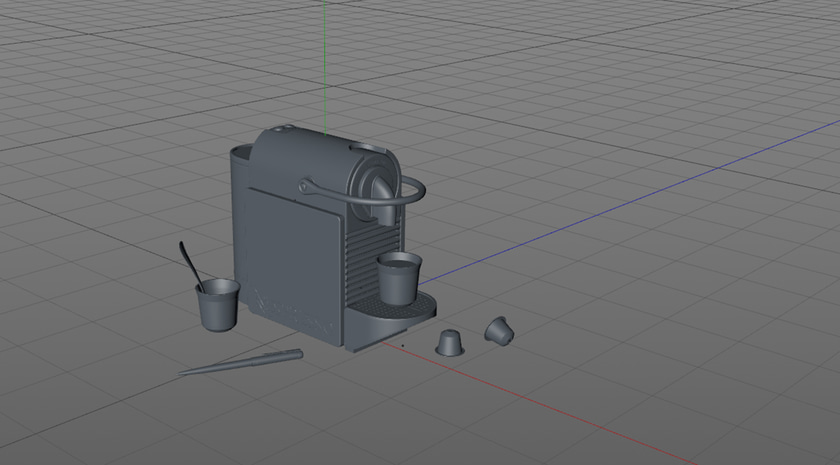This screenshot has height=465, width=840.
Task: Select the upright coffee capsule
Action: (450, 342)
